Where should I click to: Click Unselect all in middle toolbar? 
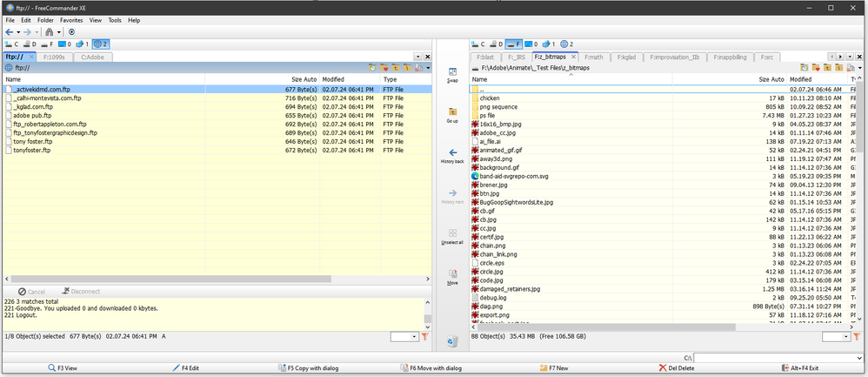[452, 237]
